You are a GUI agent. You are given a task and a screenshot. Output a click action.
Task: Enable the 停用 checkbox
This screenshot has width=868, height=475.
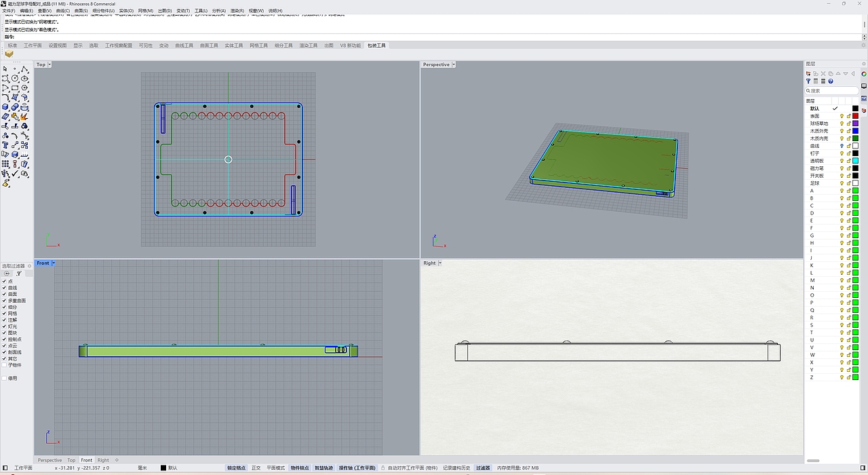(4, 378)
